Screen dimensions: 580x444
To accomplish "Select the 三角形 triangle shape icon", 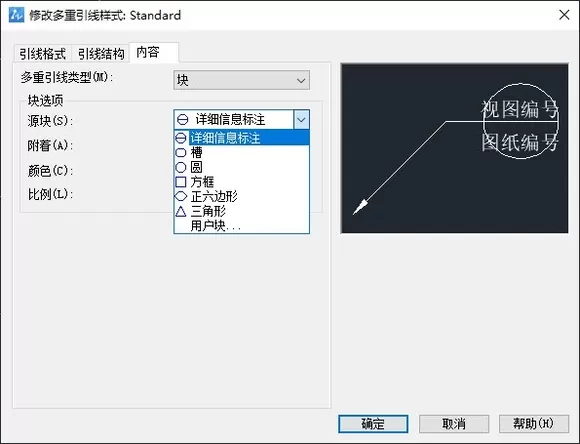I will coord(181,211).
